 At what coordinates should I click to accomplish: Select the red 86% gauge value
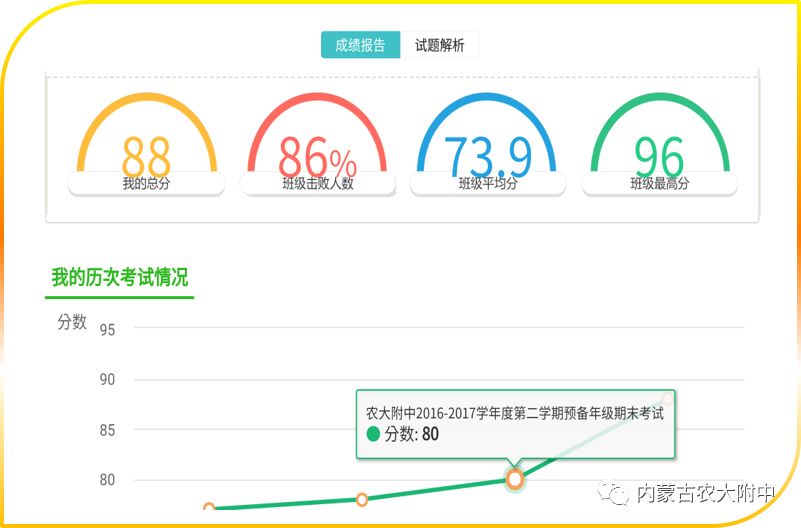coord(316,156)
